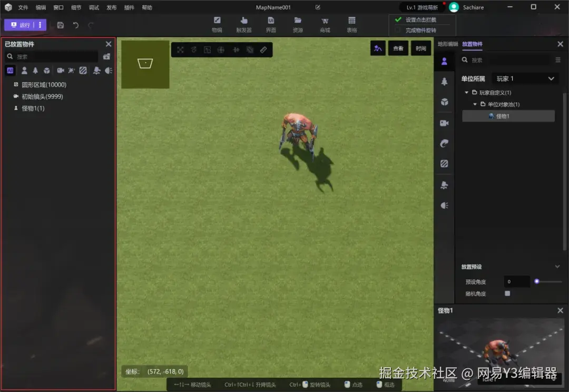
Task: Select the camera category in the sidebar
Action: coord(444,123)
